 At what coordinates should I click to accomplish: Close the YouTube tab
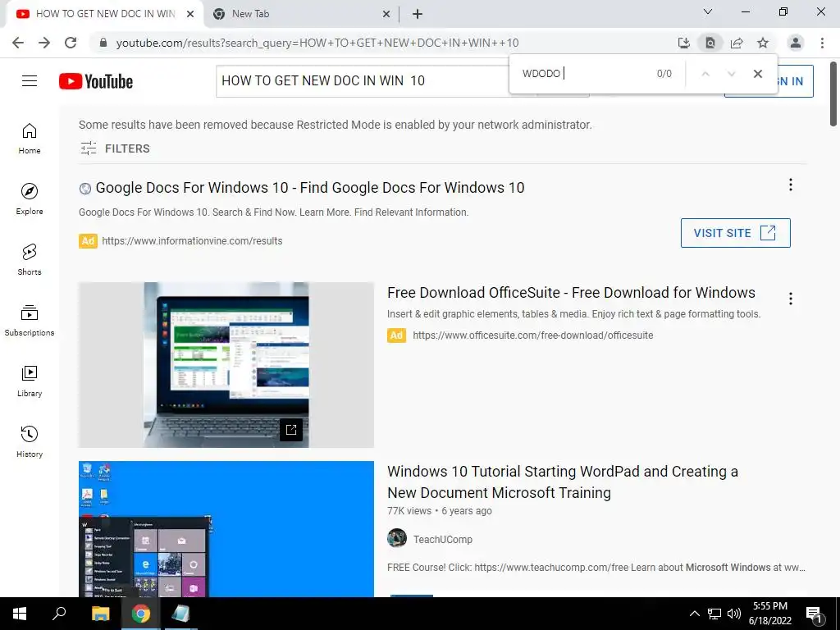(190, 15)
